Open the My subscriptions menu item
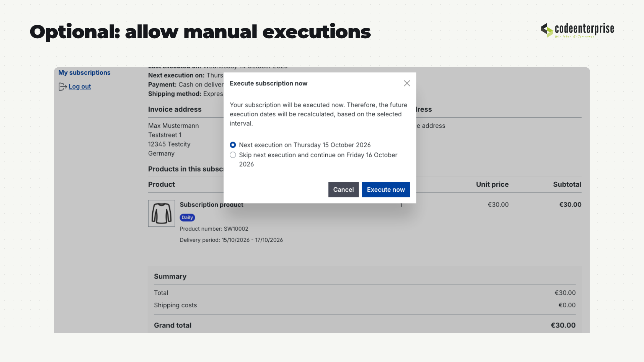The width and height of the screenshot is (644, 362). (x=84, y=72)
